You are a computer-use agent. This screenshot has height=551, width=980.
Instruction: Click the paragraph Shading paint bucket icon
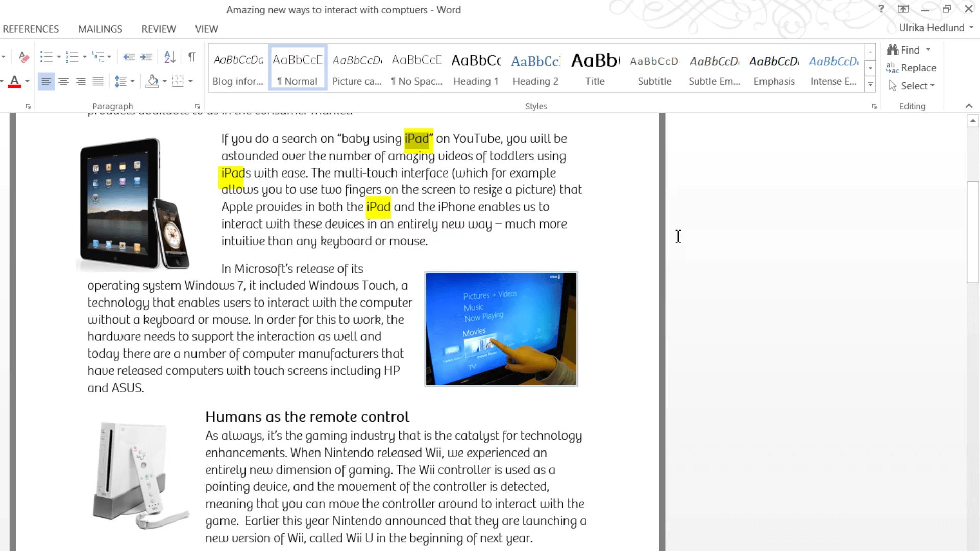pos(152,81)
